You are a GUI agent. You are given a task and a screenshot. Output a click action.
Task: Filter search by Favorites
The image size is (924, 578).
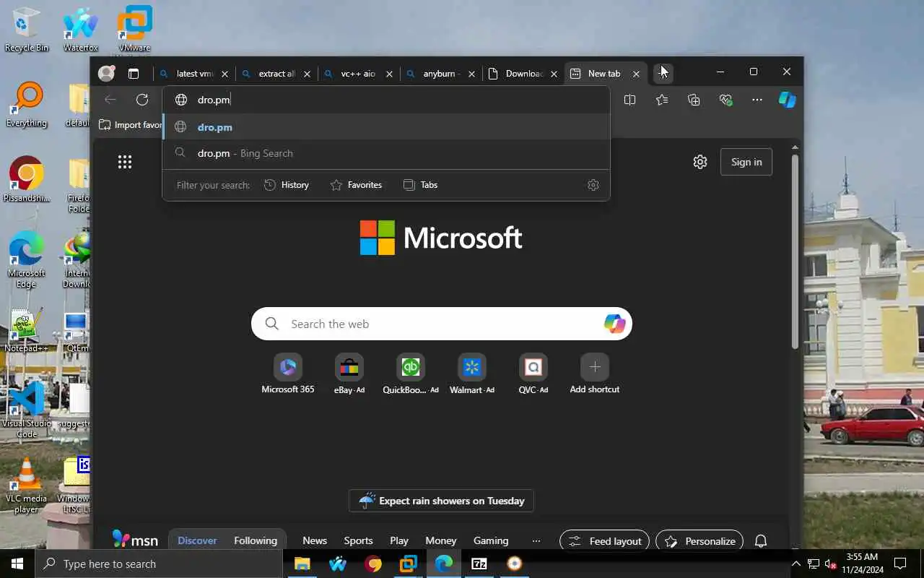click(356, 185)
